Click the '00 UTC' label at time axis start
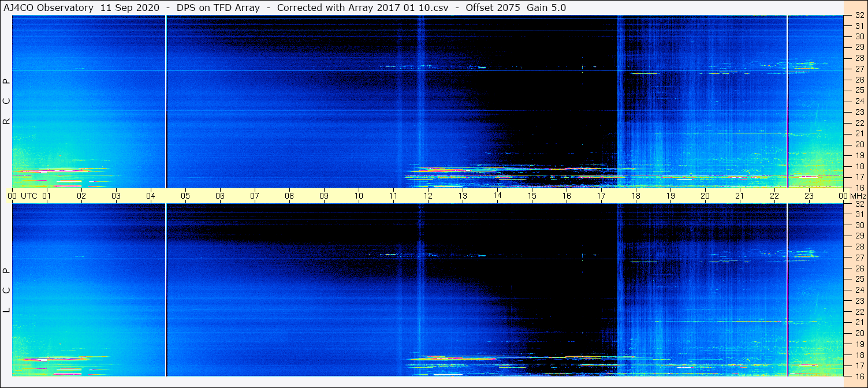This screenshot has width=868, height=388. (x=22, y=196)
